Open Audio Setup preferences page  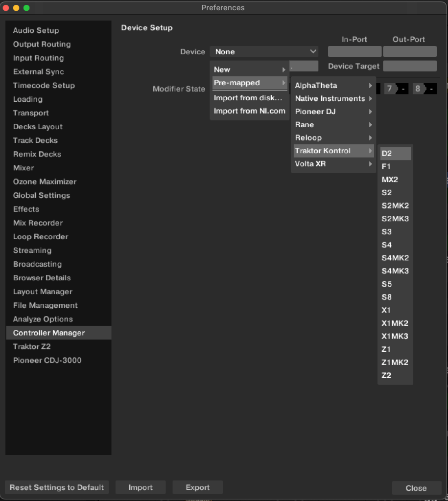(x=59, y=30)
